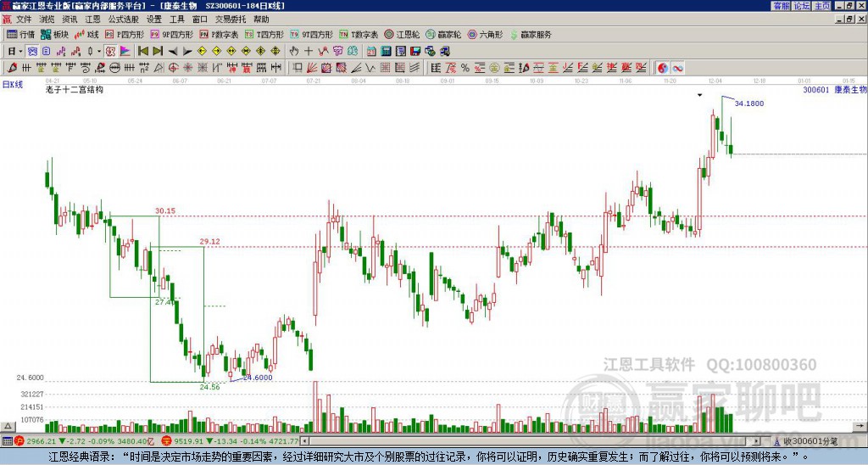The height and width of the screenshot is (465, 868).
Task: Select the red Gann fan lines tool
Action: 311,68
